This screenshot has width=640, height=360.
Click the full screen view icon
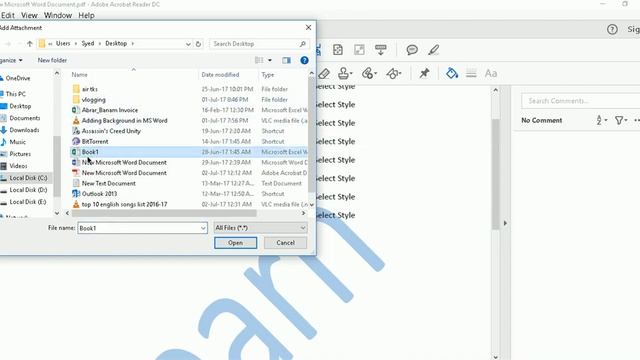point(359,50)
